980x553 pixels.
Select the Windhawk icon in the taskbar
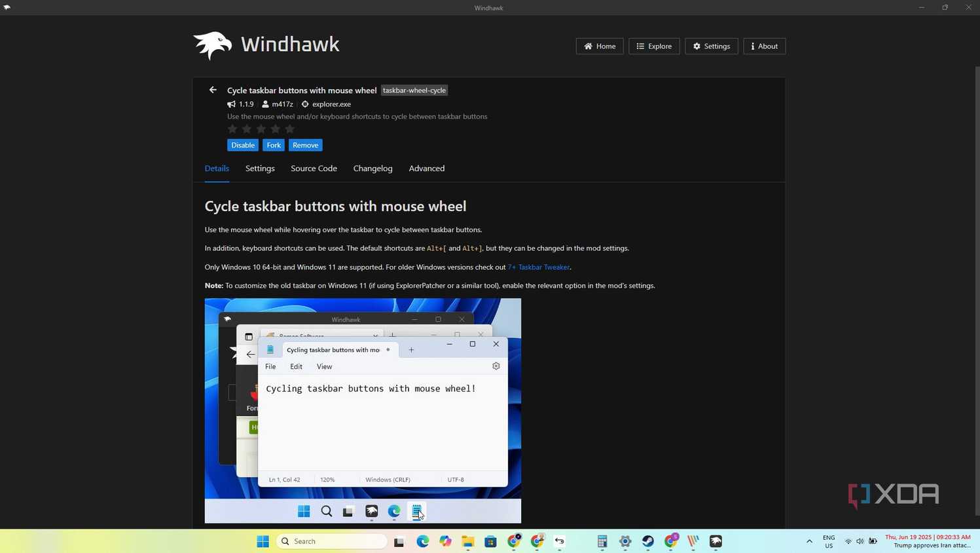(716, 541)
